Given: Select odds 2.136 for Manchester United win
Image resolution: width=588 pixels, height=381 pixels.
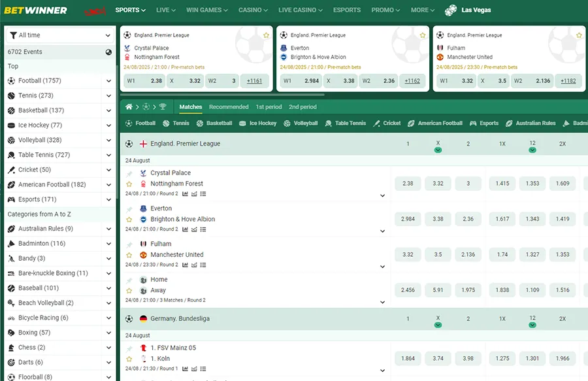Looking at the screenshot, I should tap(468, 255).
